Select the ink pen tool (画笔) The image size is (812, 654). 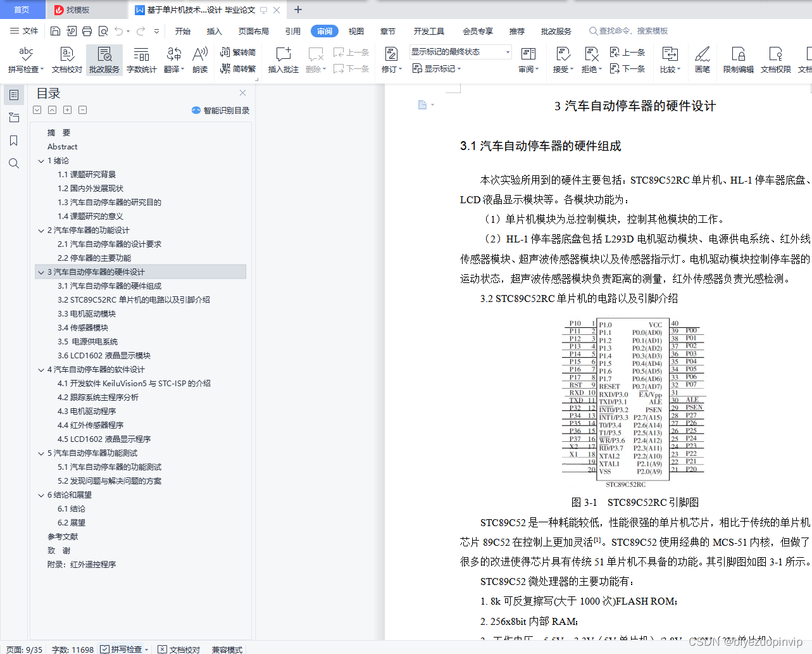703,60
